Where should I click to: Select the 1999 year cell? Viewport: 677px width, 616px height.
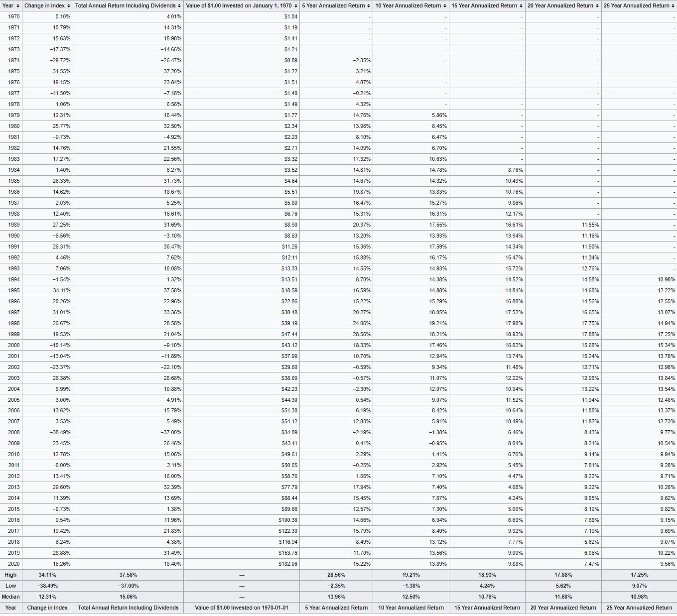pos(14,334)
